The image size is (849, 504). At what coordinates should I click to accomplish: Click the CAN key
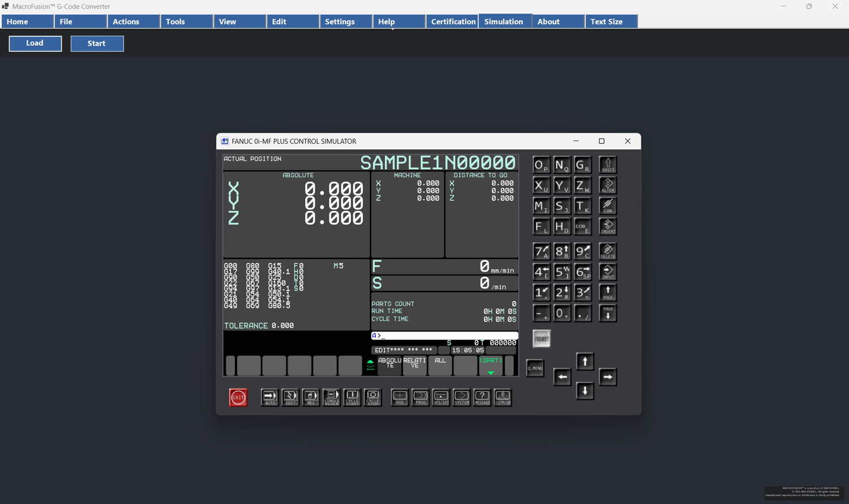(x=608, y=206)
